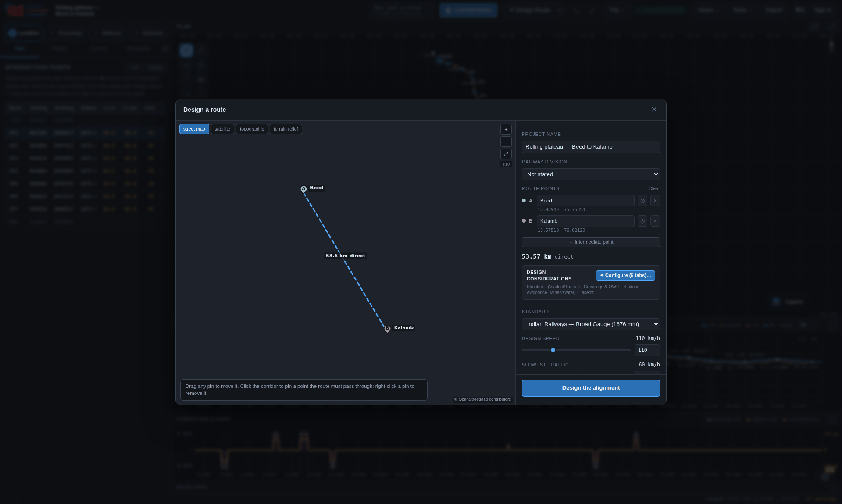This screenshot has width=842, height=504.
Task: Switch map to satellite view
Action: point(222,129)
